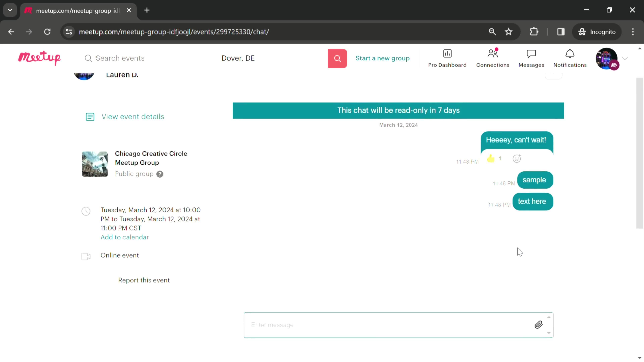Viewport: 644px width, 362px height.
Task: Click the Chicago Creative Circle group thumbnail
Action: click(x=95, y=164)
